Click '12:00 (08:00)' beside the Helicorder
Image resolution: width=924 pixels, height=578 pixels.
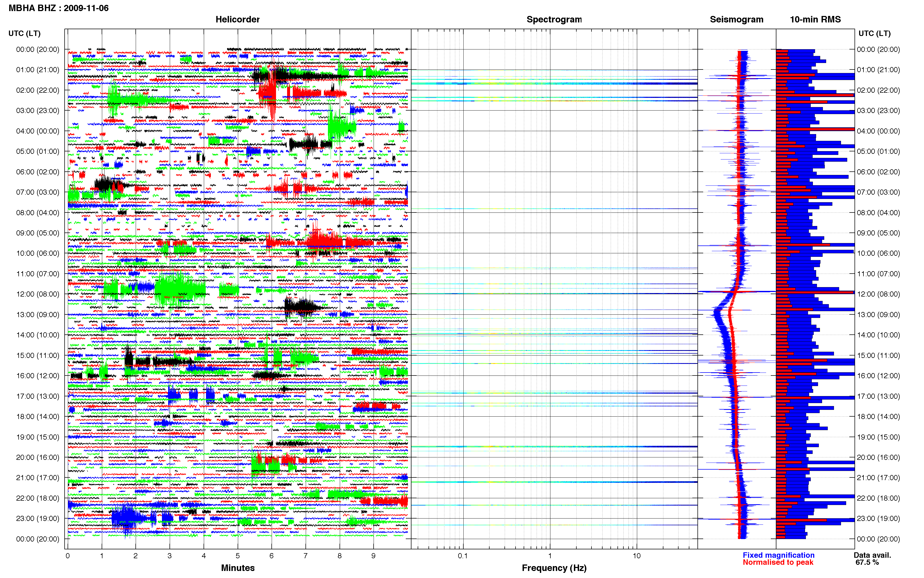click(38, 294)
